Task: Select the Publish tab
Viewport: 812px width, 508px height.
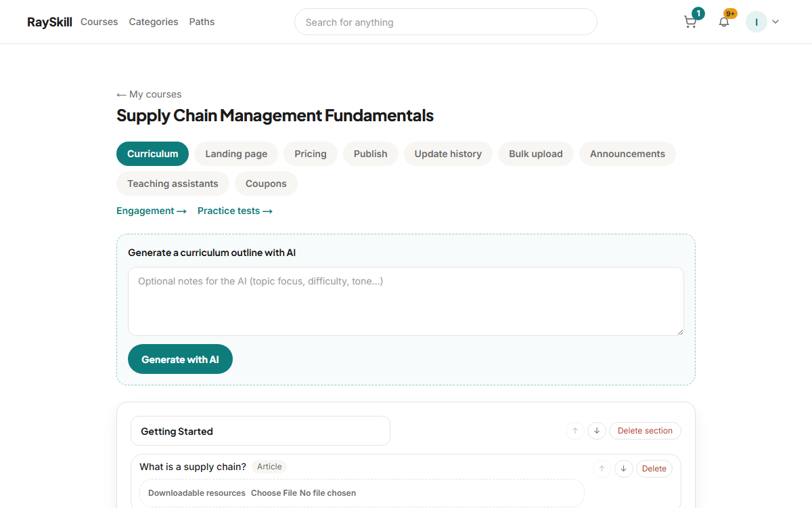Action: (371, 154)
